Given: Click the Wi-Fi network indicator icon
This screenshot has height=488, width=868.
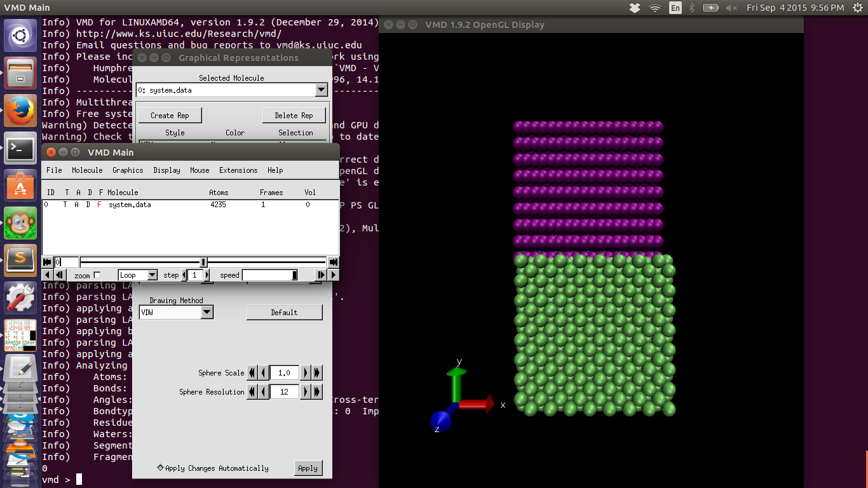Looking at the screenshot, I should [655, 8].
